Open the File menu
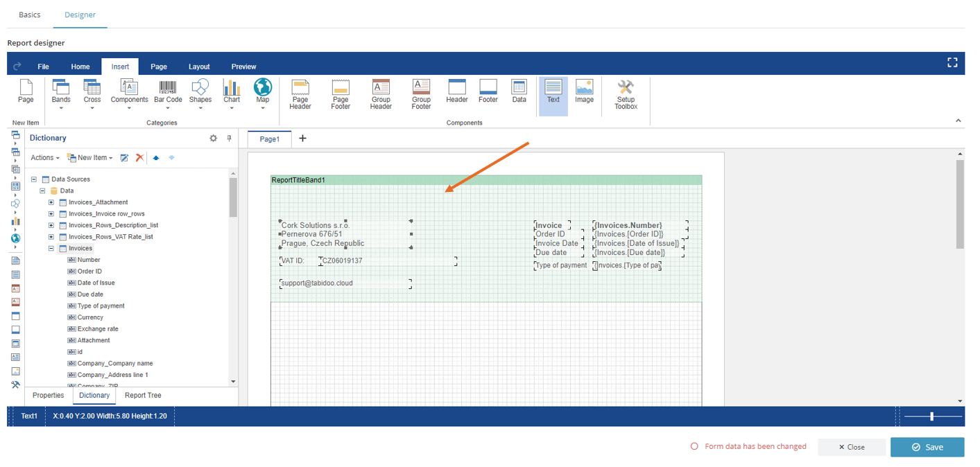The image size is (980, 467). click(x=43, y=67)
